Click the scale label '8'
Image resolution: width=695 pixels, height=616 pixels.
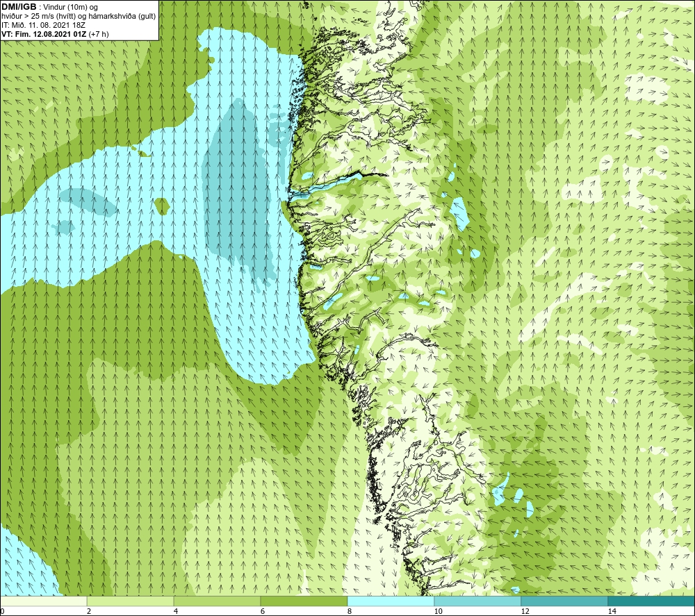[x=350, y=612]
